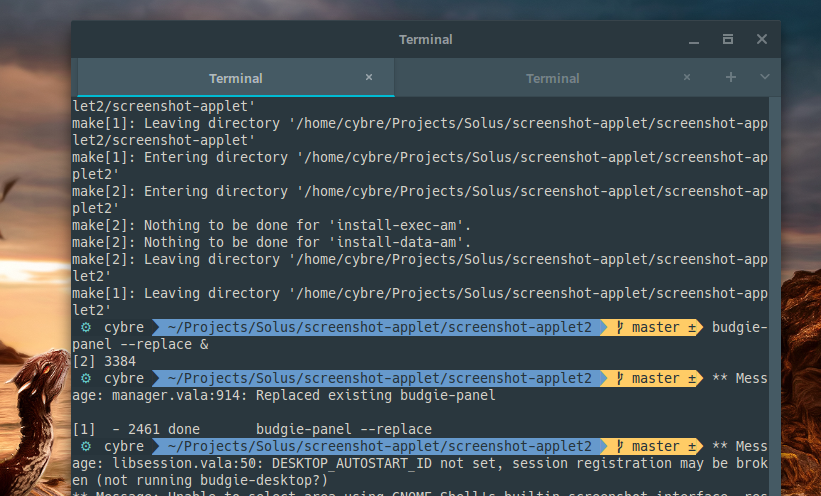The height and width of the screenshot is (496, 821).
Task: Switch to the inactive second Terminal tab
Action: pos(552,78)
